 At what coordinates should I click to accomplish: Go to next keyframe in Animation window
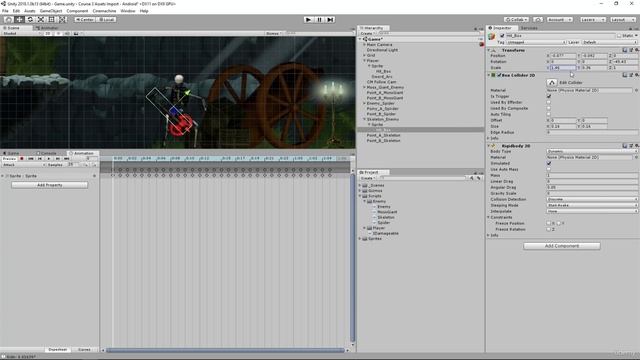tap(58, 159)
